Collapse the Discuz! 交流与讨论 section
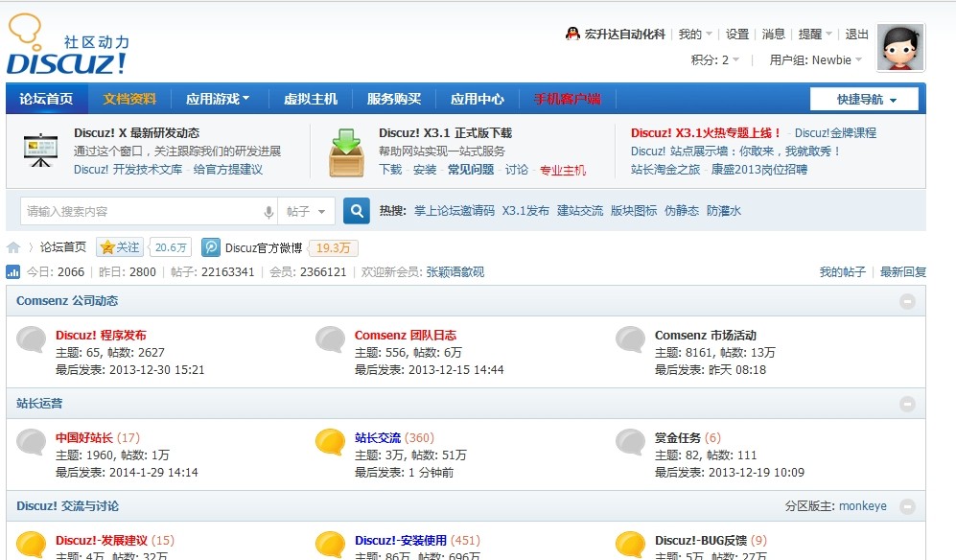Screen dimensions: 956x560 click(907, 506)
